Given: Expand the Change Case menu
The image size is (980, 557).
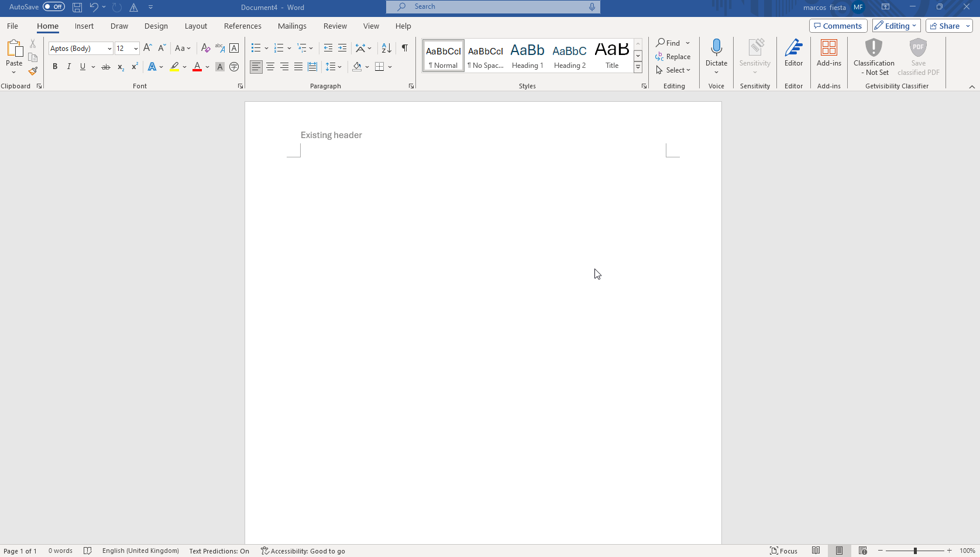Looking at the screenshot, I should [x=183, y=48].
